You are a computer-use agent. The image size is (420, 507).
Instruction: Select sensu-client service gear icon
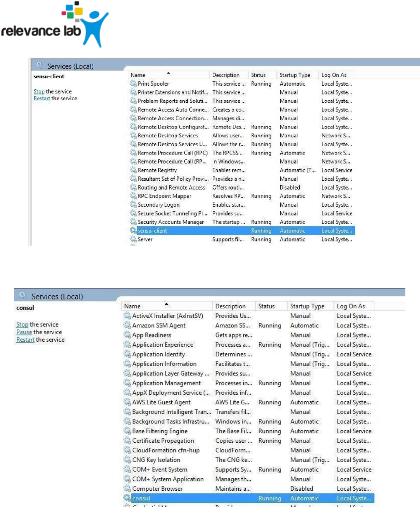coord(133,231)
